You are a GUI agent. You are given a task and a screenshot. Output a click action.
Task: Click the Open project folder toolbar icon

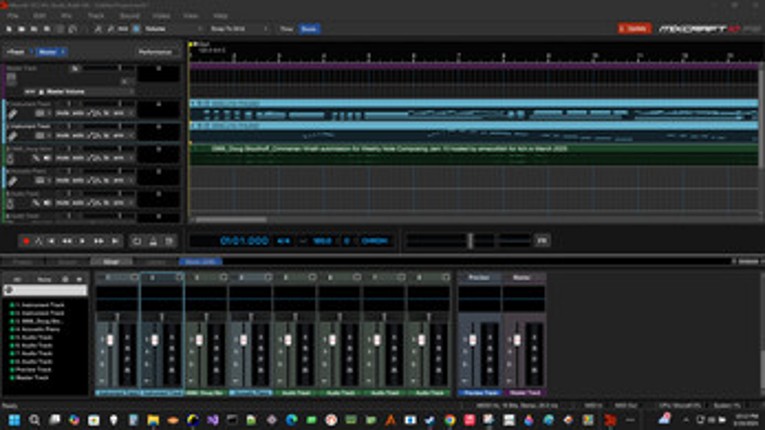[x=21, y=29]
